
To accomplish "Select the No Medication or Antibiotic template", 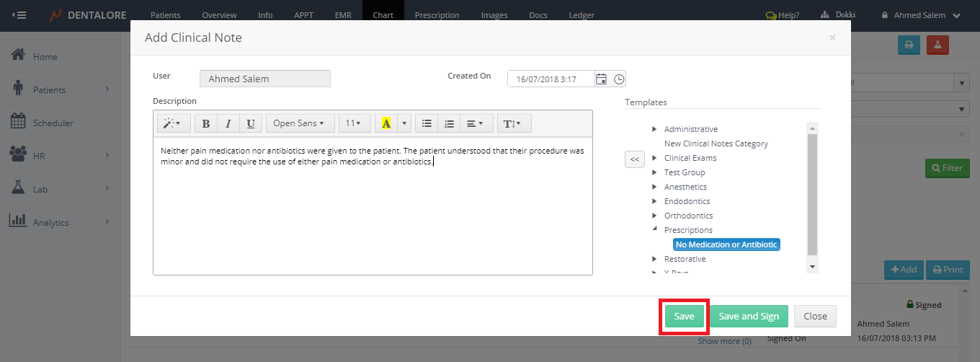I will 726,244.
